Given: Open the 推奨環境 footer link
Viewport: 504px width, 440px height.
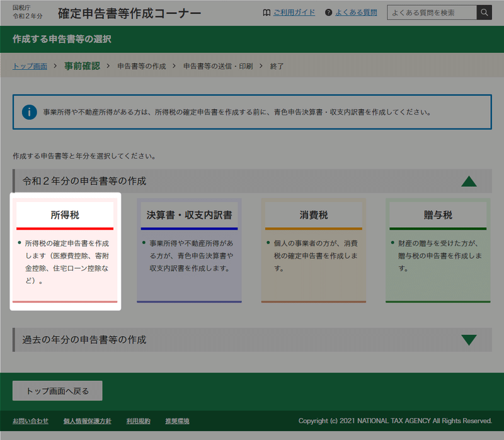Looking at the screenshot, I should (178, 420).
